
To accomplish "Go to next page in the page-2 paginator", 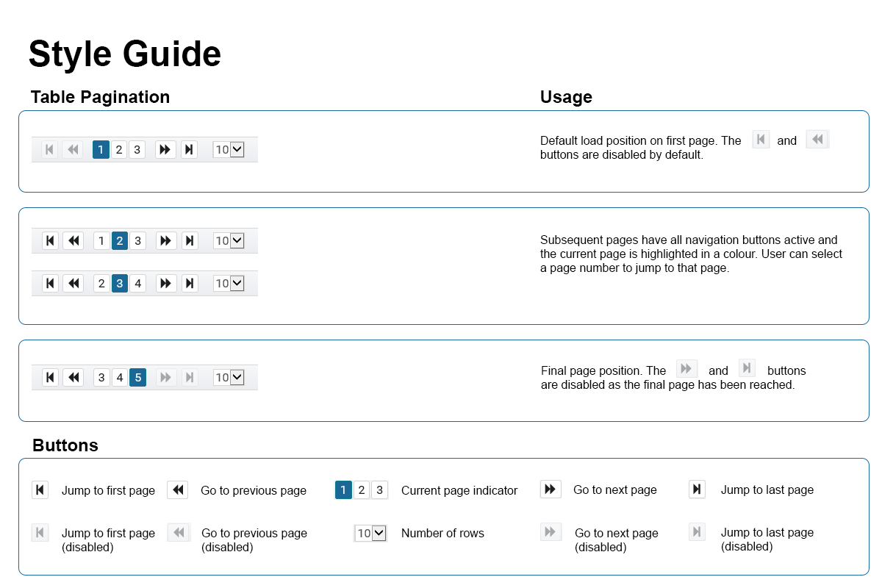I will 166,241.
